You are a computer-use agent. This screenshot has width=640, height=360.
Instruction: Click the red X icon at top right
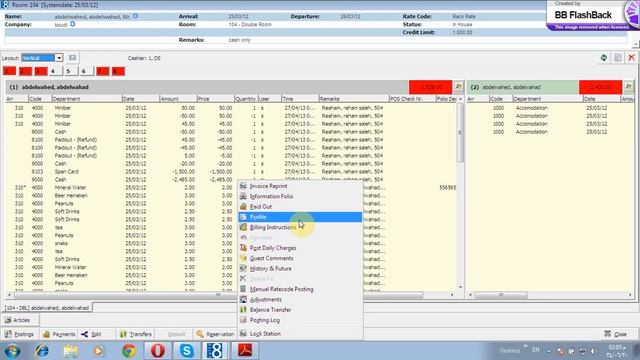pos(631,58)
